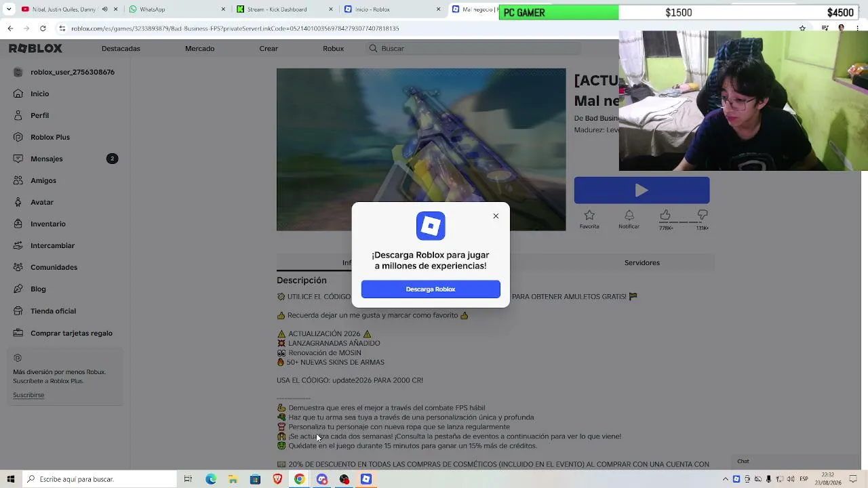Click the thumbs-down dislike button
Screen dimensions: 868x488
[x=703, y=215]
